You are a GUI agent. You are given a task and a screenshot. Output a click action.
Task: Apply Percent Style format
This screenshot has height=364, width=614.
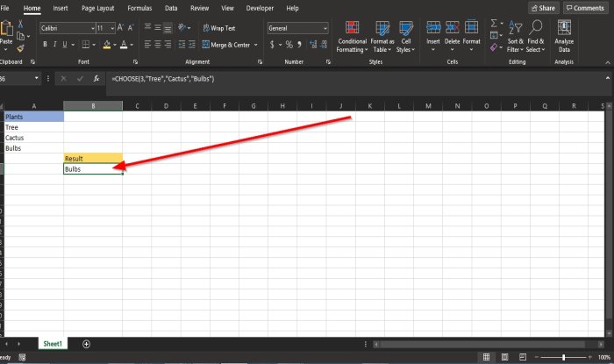(289, 45)
